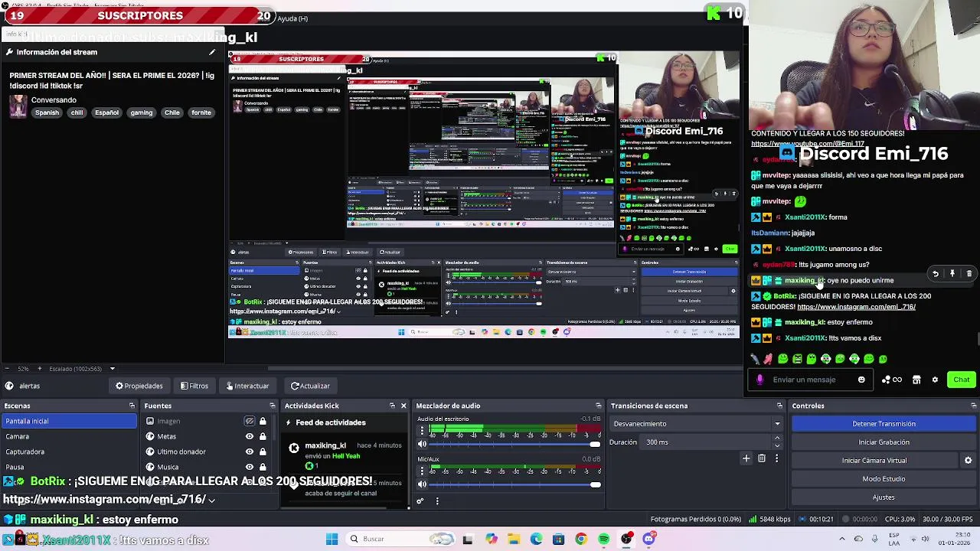Increase the transition Duración value
This screenshot has height=551, width=980.
(777, 439)
